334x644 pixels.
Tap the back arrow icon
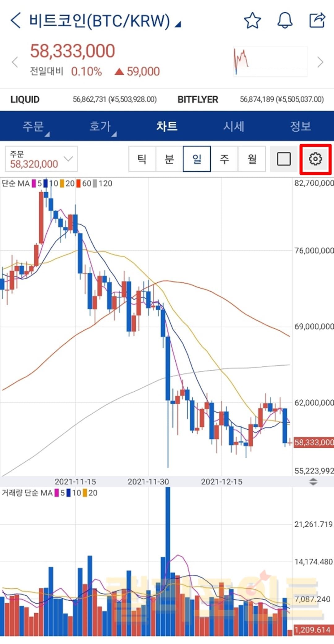click(x=15, y=21)
